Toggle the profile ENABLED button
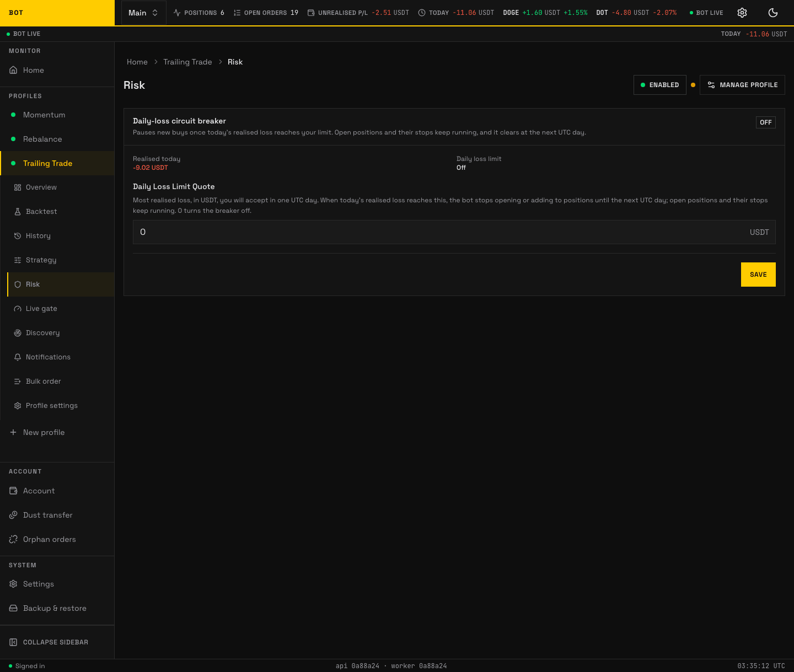 coord(660,85)
